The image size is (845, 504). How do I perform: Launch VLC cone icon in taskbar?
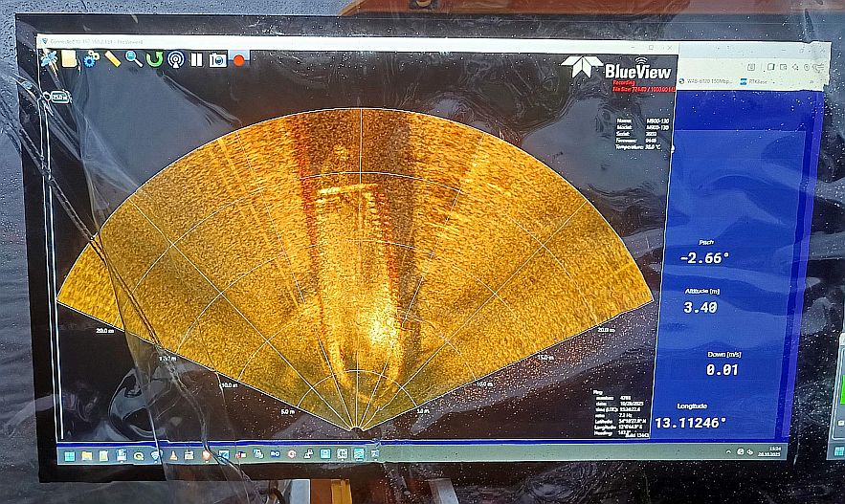172,455
